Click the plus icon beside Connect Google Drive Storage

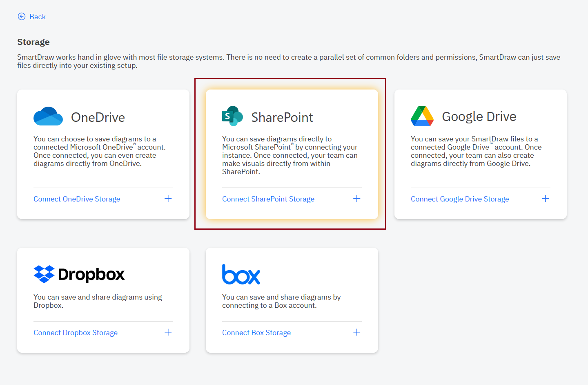(545, 198)
